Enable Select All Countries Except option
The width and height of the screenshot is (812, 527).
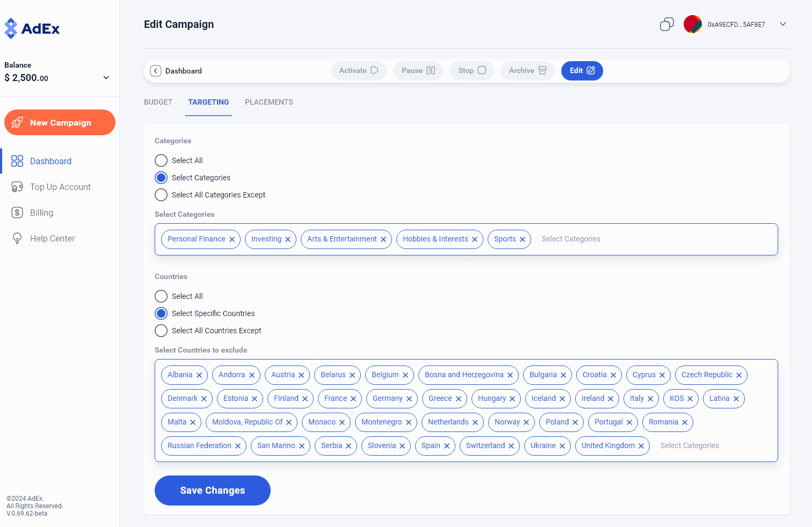(x=161, y=331)
